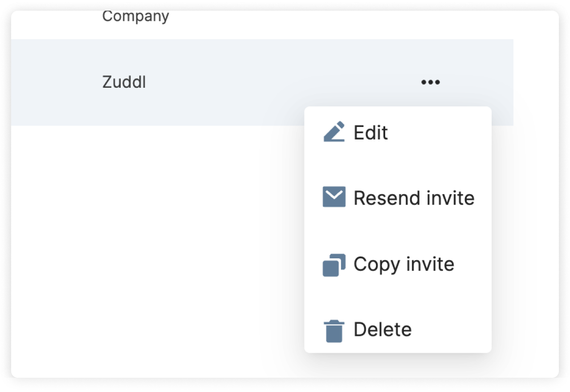Screen dimensions: 570x392
Task: Click the Zuddl company name
Action: click(124, 82)
